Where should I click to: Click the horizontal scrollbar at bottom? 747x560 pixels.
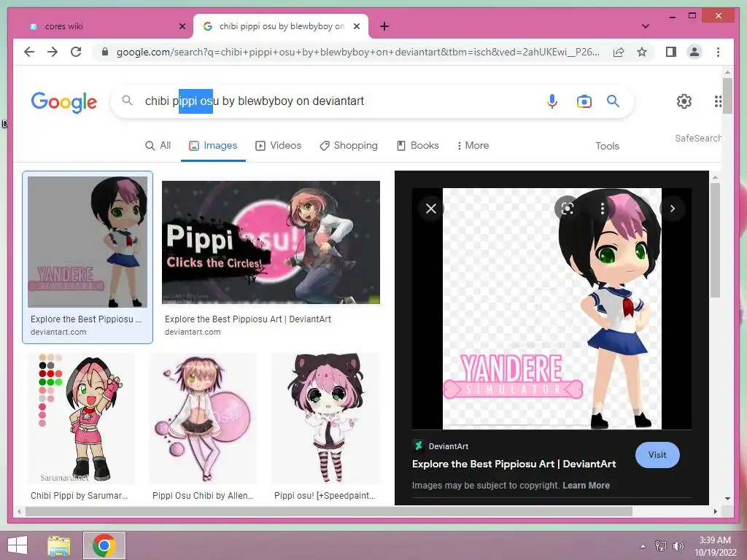pos(329,511)
